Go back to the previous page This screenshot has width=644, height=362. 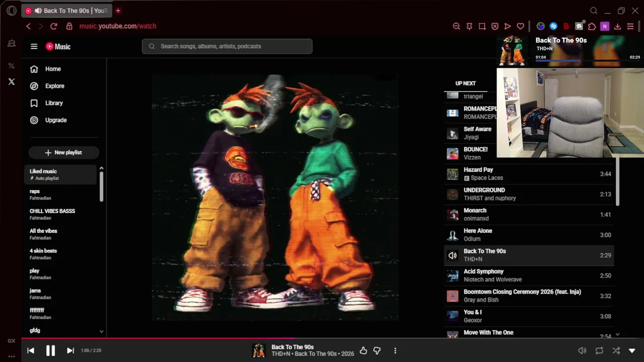click(x=28, y=26)
